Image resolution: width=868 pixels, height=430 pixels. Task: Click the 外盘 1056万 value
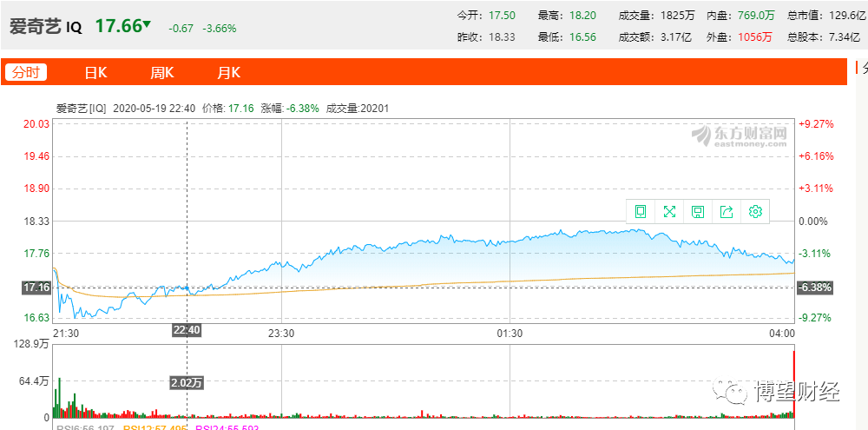(754, 37)
